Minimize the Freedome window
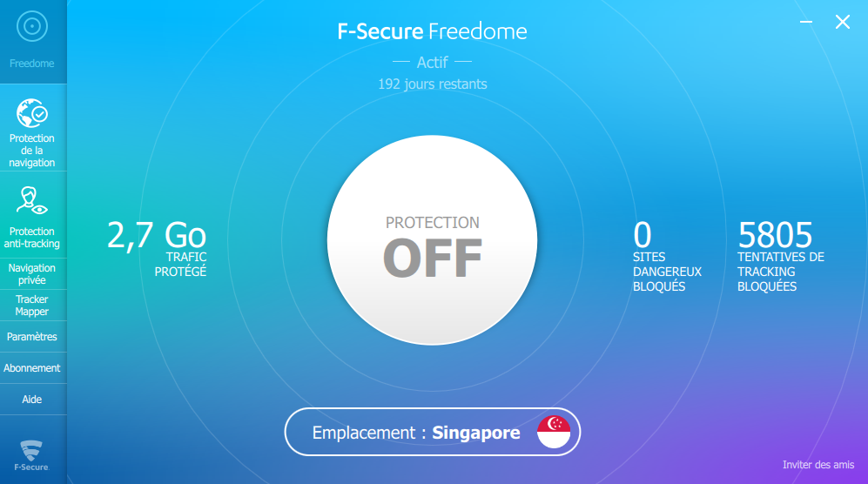The image size is (868, 484). pyautogui.click(x=806, y=22)
